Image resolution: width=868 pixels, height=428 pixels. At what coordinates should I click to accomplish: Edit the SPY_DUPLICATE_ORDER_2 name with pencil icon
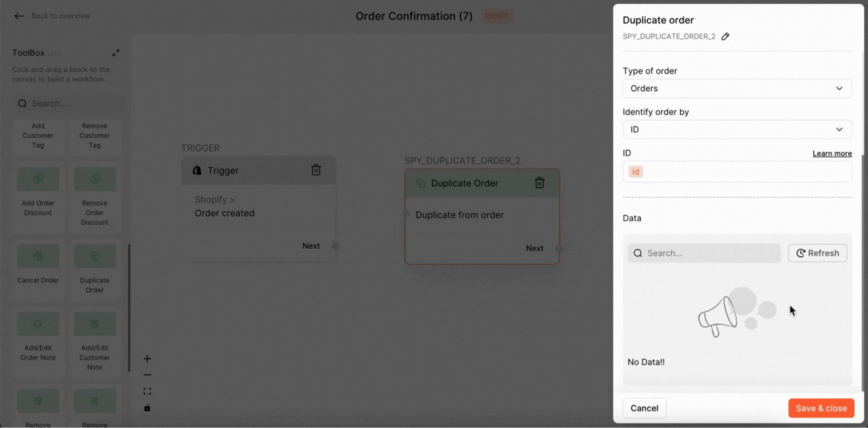point(726,37)
